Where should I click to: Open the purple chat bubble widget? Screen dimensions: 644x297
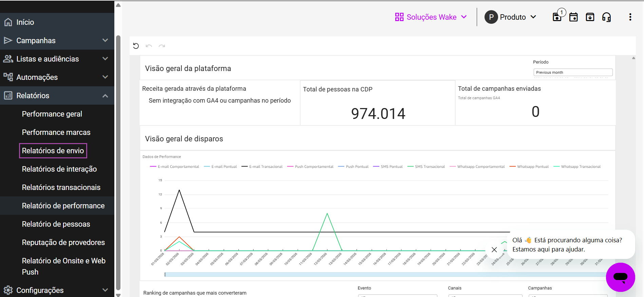click(620, 277)
